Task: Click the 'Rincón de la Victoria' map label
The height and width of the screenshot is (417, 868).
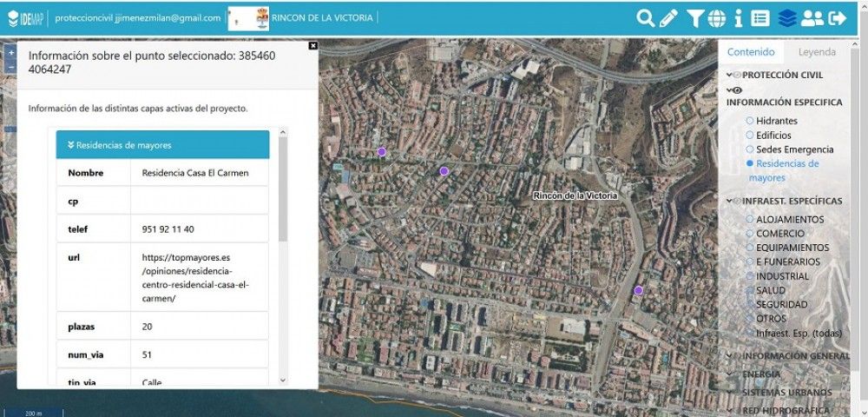Action: tap(575, 195)
